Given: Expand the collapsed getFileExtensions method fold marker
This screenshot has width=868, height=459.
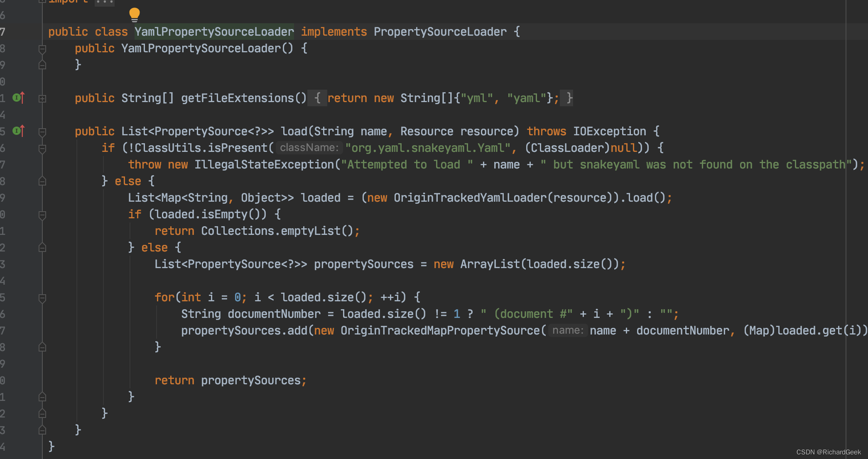Looking at the screenshot, I should click(x=42, y=99).
